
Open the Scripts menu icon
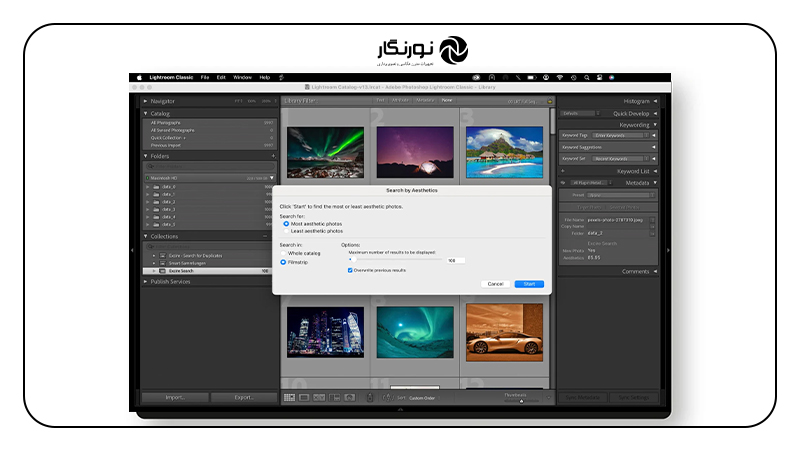281,78
